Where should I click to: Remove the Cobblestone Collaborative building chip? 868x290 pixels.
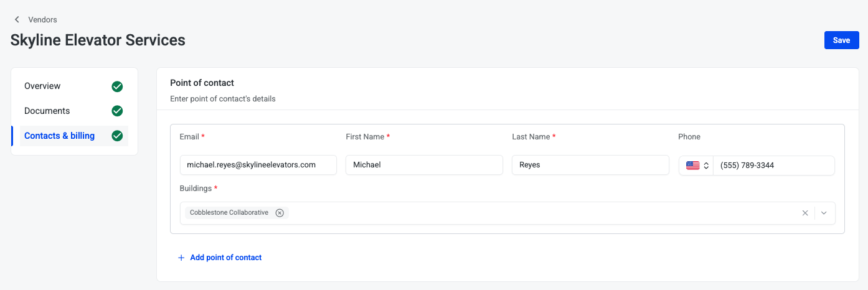(280, 213)
